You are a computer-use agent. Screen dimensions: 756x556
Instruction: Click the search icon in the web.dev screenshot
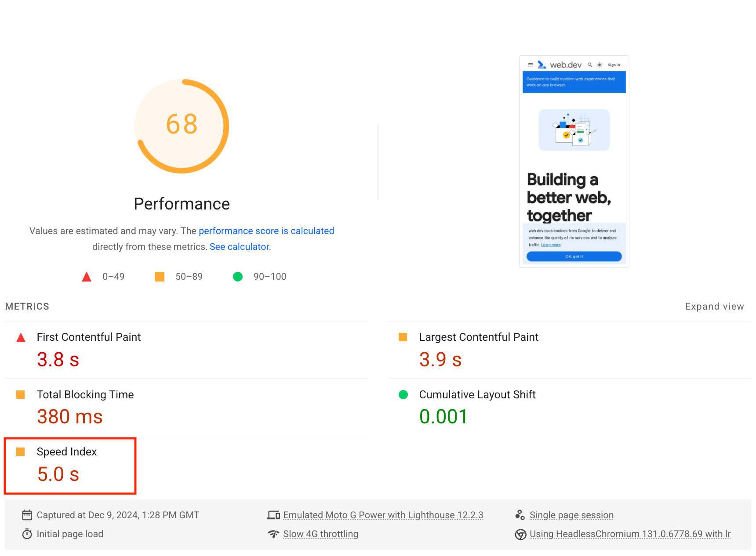(590, 65)
